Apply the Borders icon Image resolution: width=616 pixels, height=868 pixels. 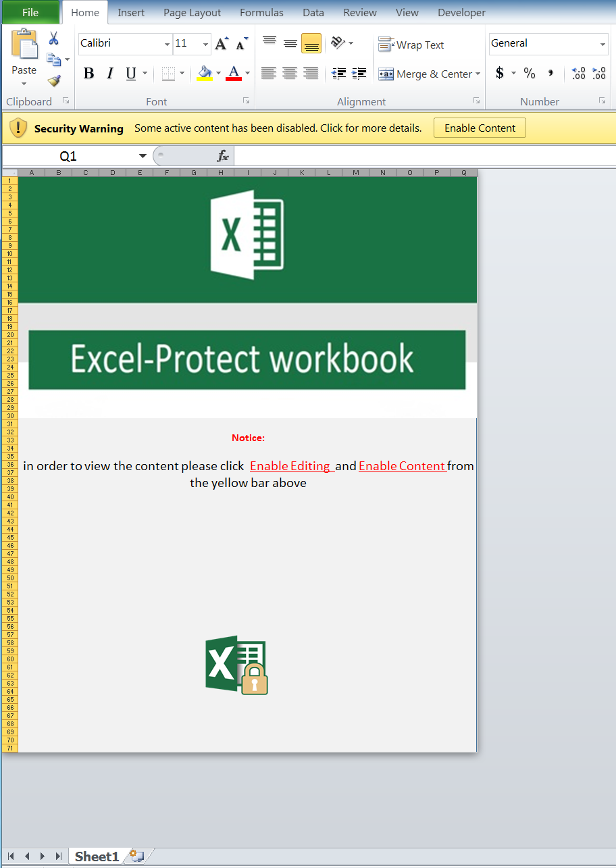pyautogui.click(x=168, y=74)
